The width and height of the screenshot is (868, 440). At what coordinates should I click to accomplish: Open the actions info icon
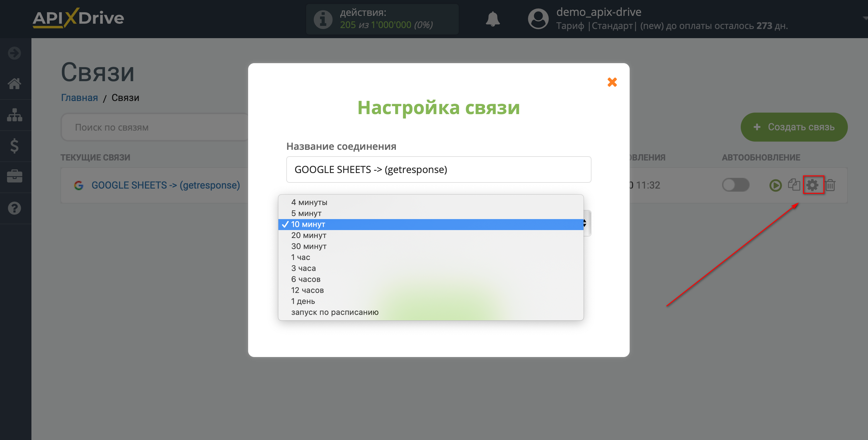coord(323,19)
